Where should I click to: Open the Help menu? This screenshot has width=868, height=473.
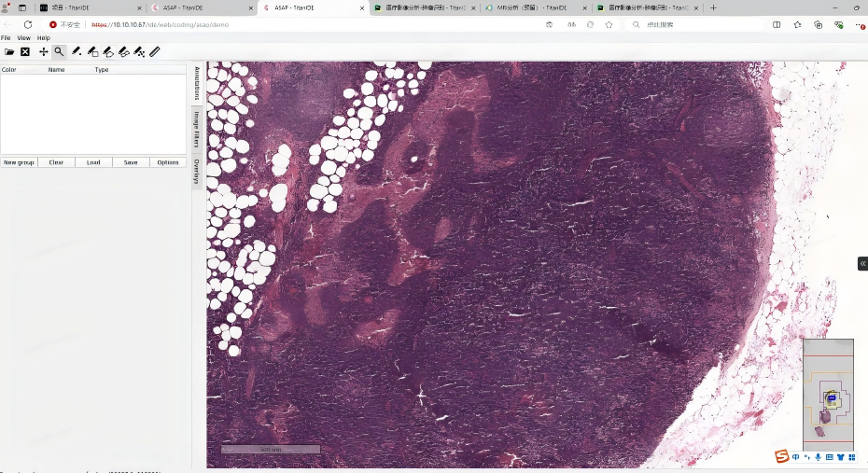[x=44, y=38]
